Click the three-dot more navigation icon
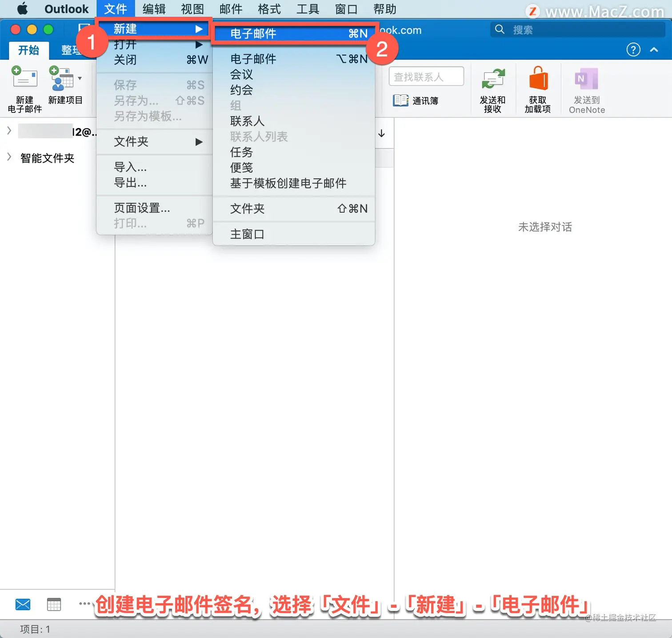 coord(84,603)
